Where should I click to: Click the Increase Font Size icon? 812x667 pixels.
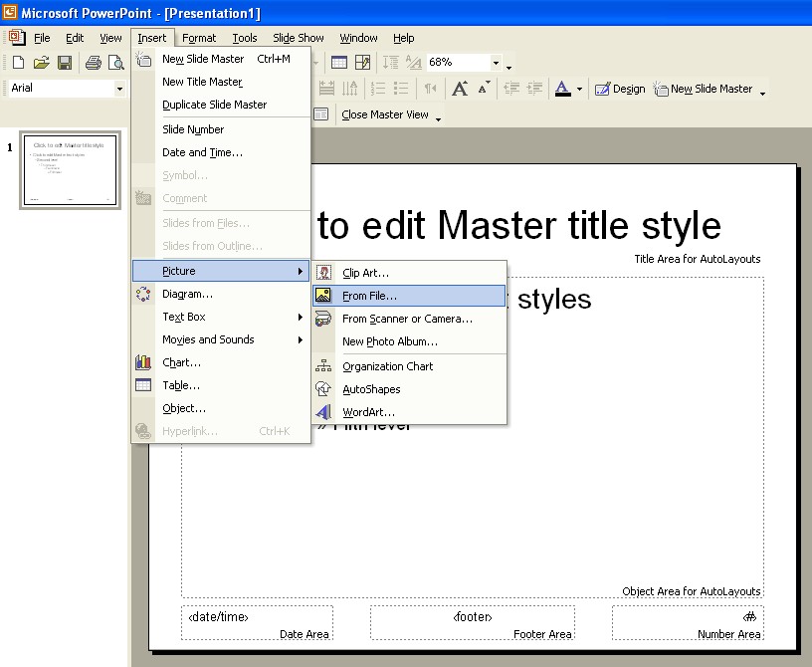[x=460, y=89]
